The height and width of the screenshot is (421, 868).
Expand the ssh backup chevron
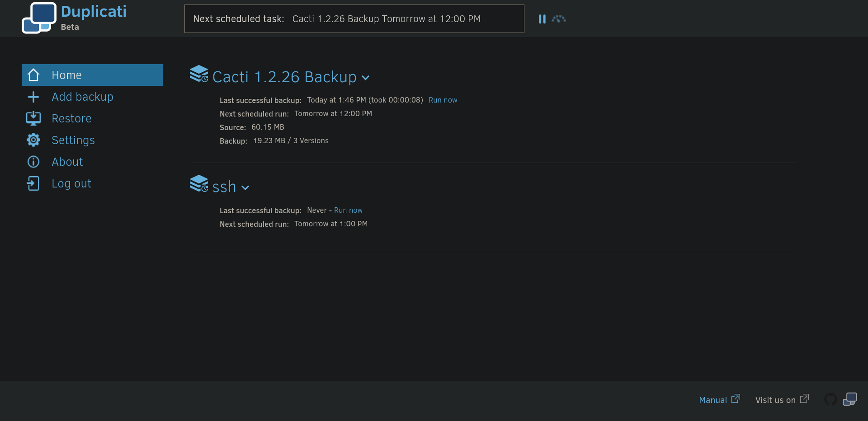(x=245, y=188)
